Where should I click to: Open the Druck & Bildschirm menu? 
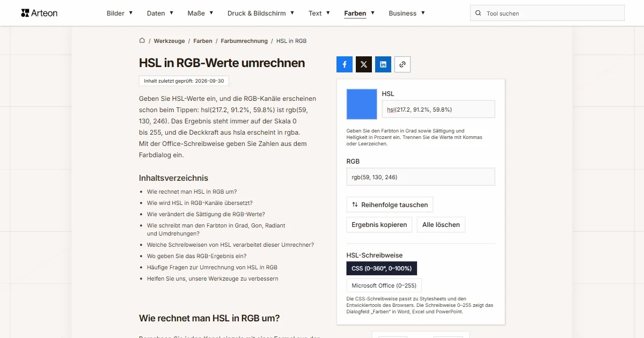[257, 13]
